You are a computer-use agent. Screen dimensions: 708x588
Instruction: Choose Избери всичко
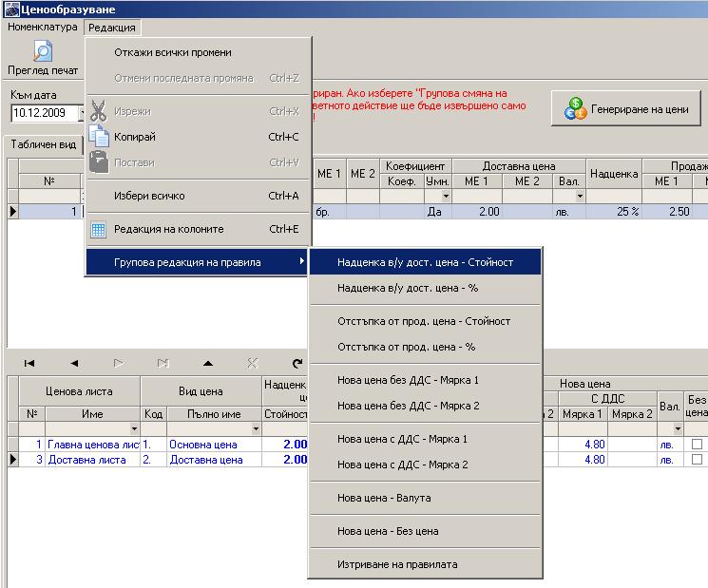199,196
